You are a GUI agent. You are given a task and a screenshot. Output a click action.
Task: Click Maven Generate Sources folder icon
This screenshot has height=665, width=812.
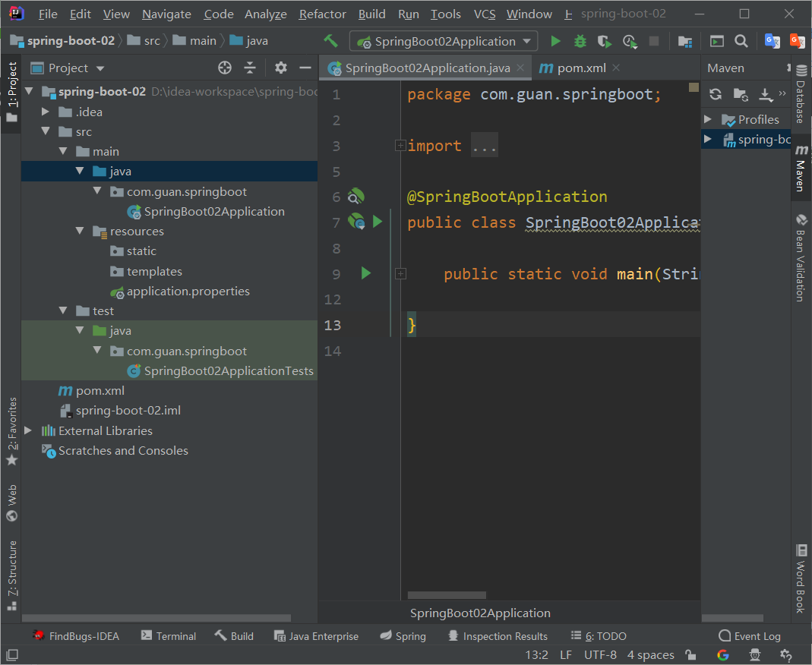click(x=741, y=94)
